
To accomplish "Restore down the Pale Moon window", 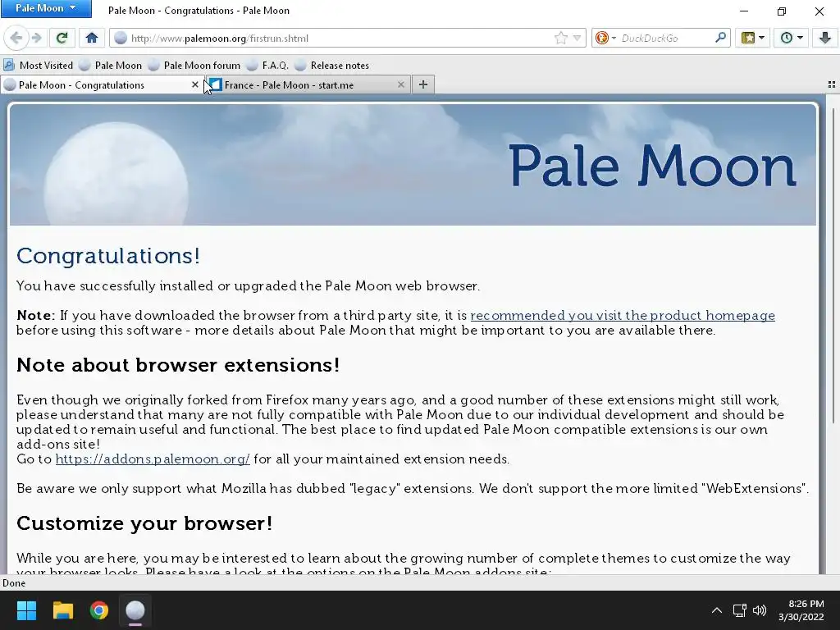I will (782, 11).
